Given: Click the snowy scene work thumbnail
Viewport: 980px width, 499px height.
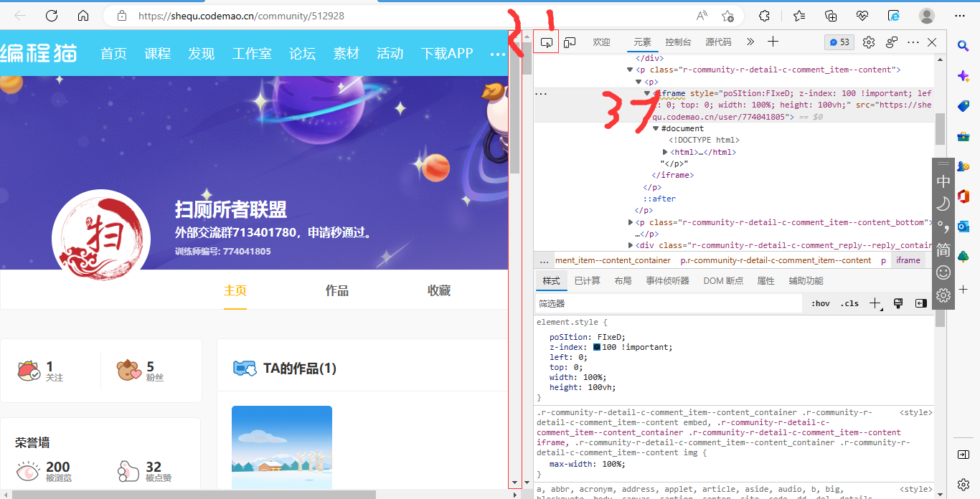Looking at the screenshot, I should (282, 448).
